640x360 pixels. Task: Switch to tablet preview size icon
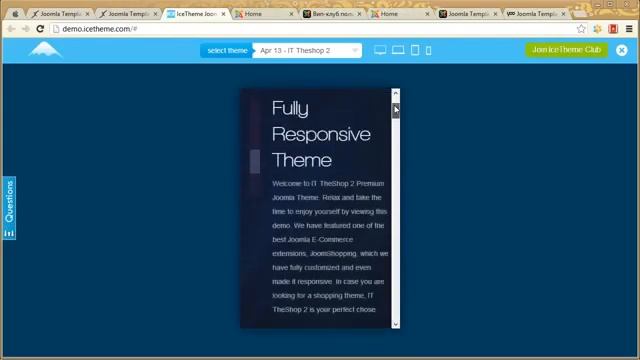click(415, 50)
